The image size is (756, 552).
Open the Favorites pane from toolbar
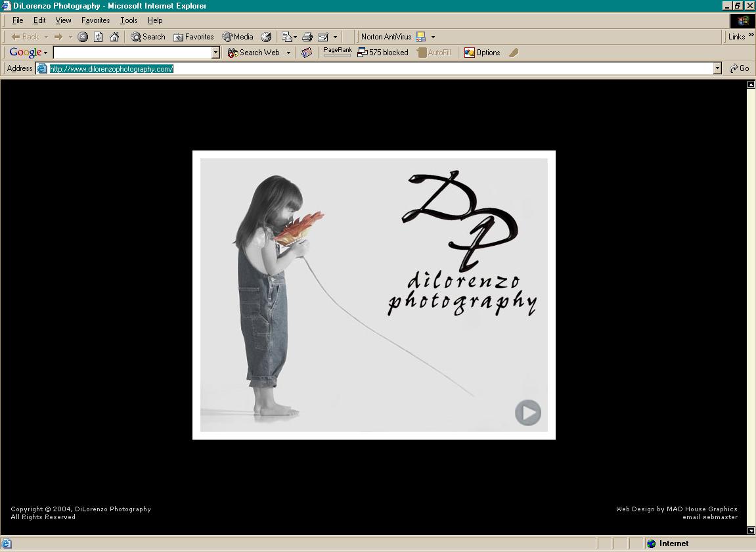click(193, 37)
